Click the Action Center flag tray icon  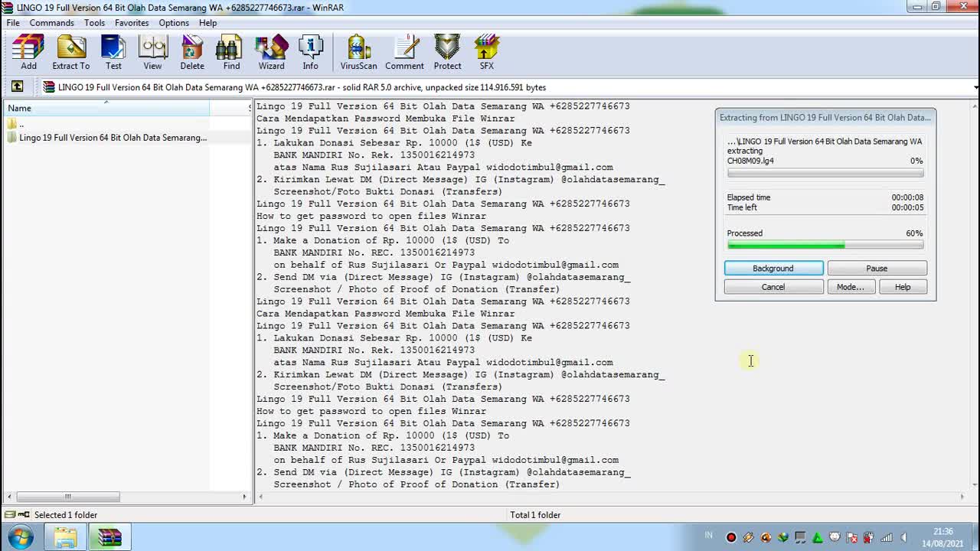coord(851,537)
